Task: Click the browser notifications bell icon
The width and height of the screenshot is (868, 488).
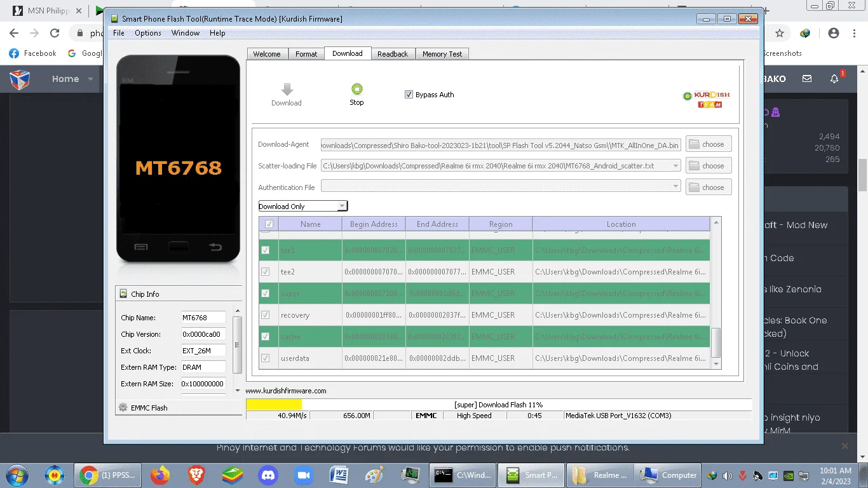Action: (x=835, y=79)
